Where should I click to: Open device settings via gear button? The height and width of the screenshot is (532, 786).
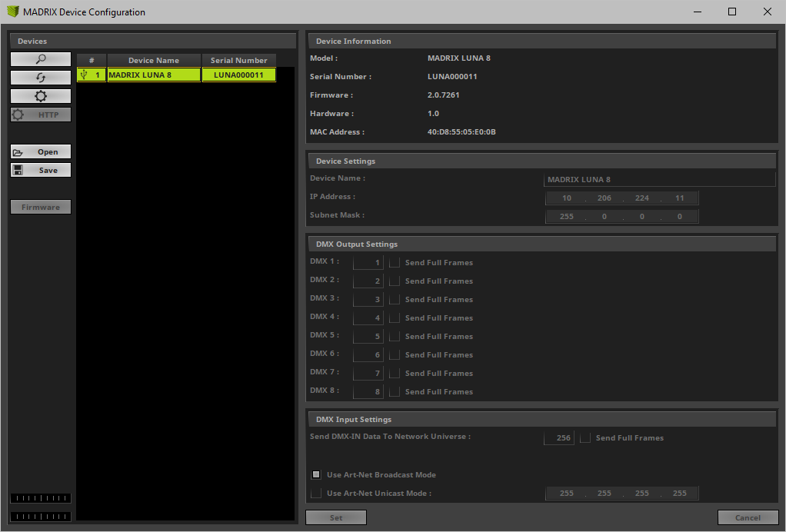click(x=41, y=96)
